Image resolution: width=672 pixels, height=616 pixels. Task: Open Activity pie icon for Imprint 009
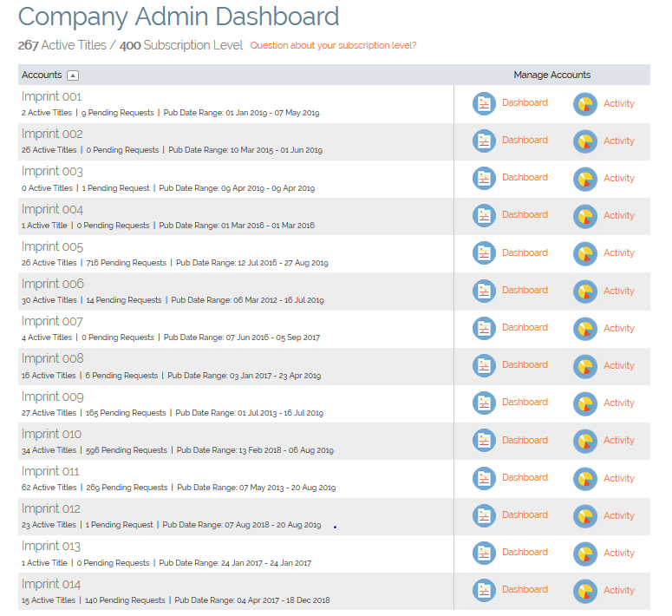(585, 403)
